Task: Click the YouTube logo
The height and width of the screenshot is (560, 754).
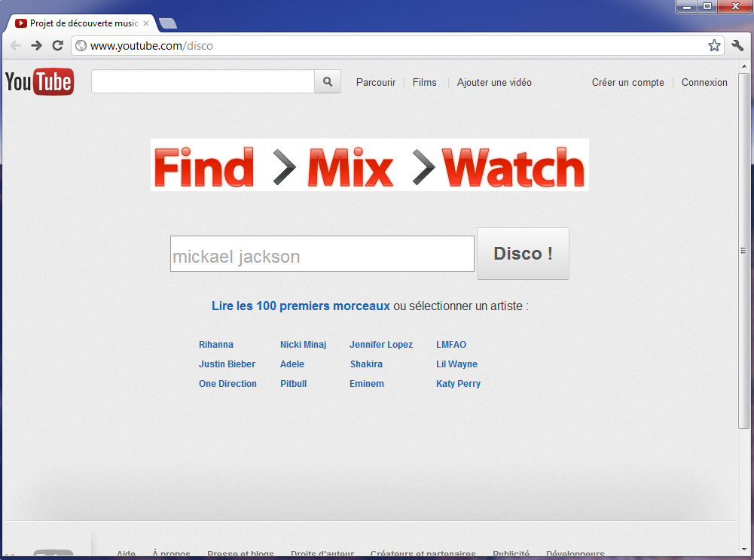Action: tap(39, 82)
